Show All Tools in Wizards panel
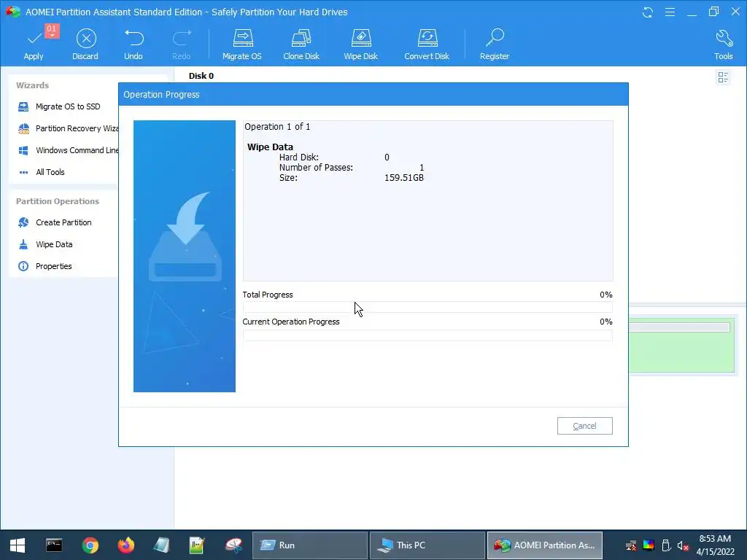Image resolution: width=747 pixels, height=560 pixels. pyautogui.click(x=42, y=172)
